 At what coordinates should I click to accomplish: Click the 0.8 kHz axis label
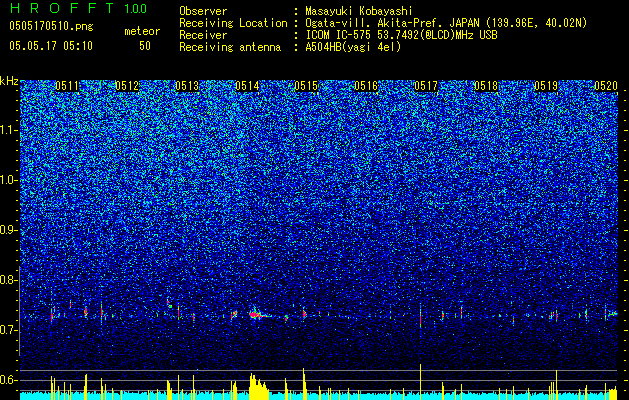tap(9, 280)
